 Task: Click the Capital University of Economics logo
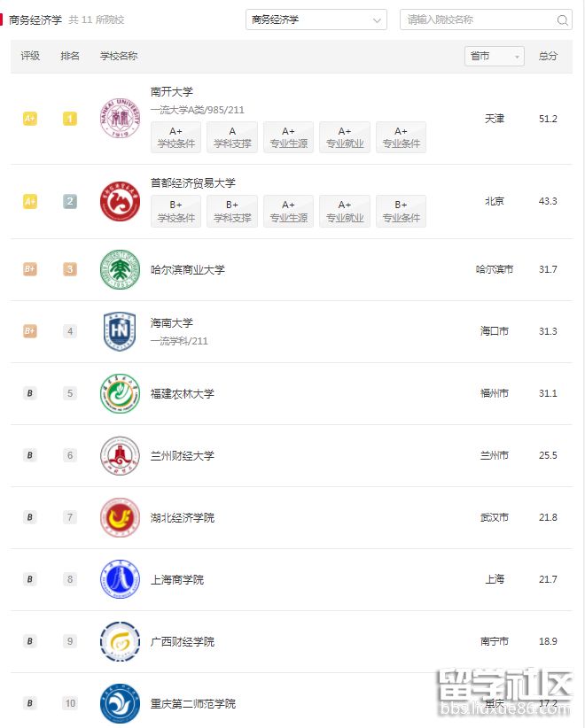coord(120,201)
